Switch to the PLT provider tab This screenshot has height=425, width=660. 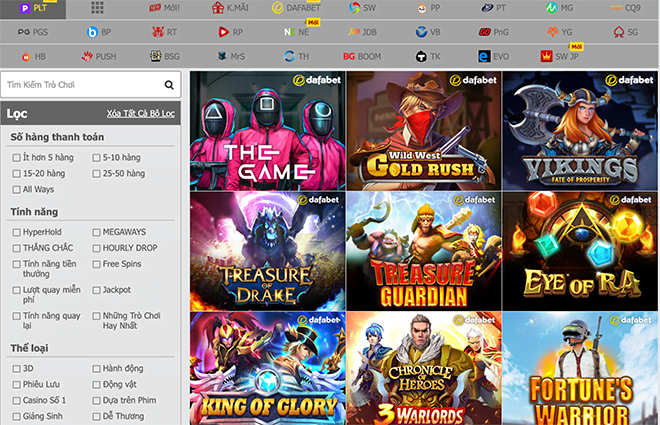click(x=33, y=8)
